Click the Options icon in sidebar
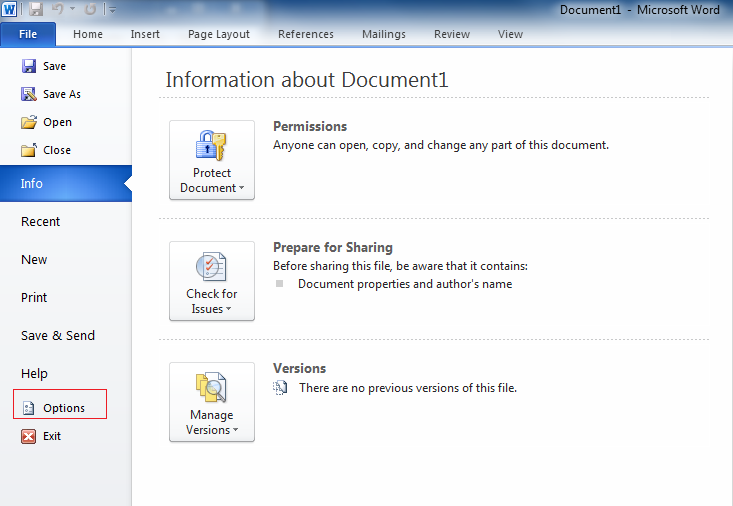Image resolution: width=733 pixels, height=506 pixels. 29,408
